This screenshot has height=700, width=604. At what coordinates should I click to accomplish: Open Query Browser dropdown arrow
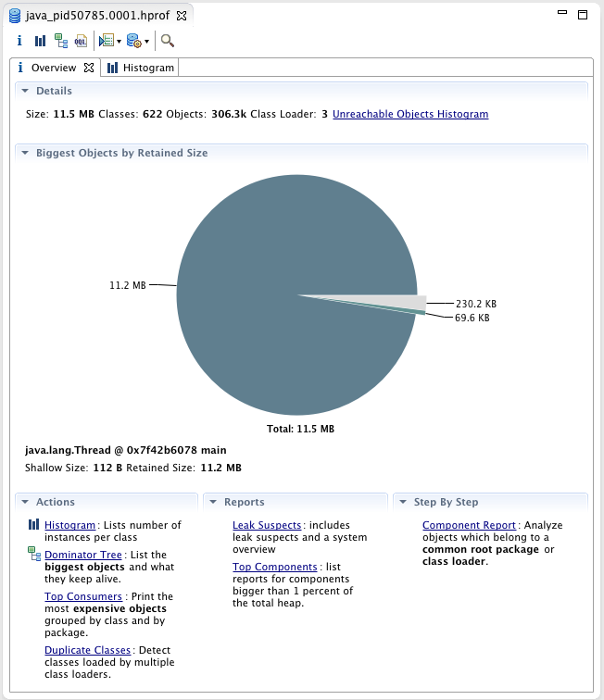[x=146, y=42]
